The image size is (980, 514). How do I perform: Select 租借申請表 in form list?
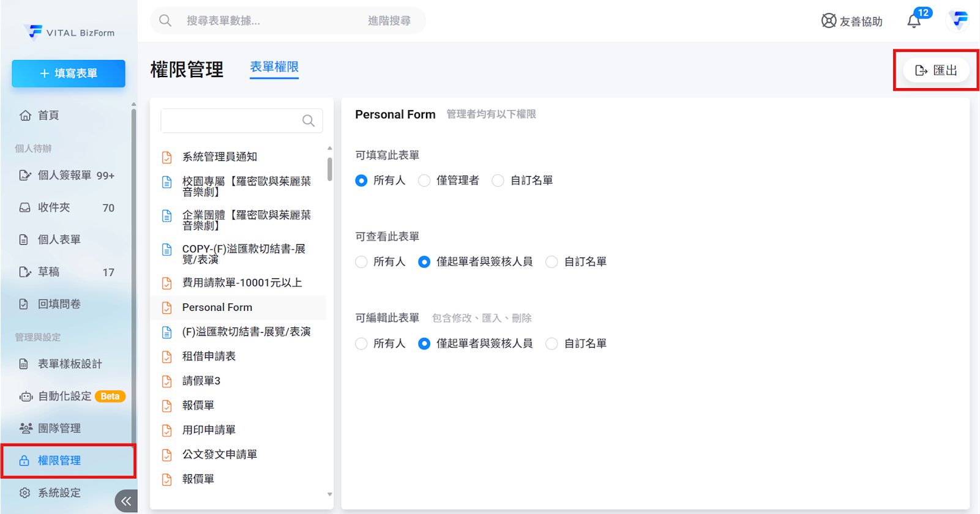point(209,356)
